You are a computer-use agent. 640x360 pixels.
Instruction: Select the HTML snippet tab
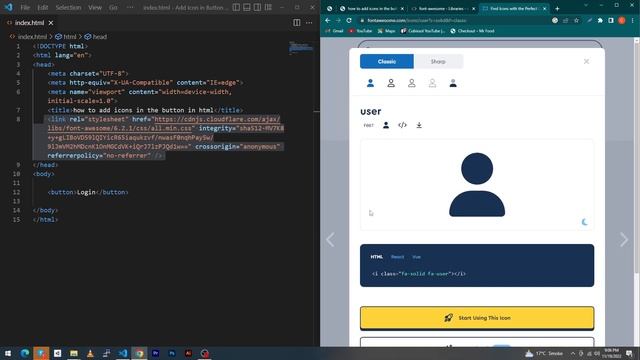(376, 257)
